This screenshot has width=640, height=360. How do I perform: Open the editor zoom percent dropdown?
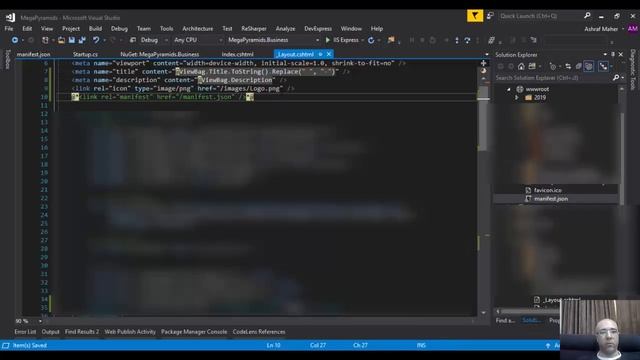[x=40, y=321]
